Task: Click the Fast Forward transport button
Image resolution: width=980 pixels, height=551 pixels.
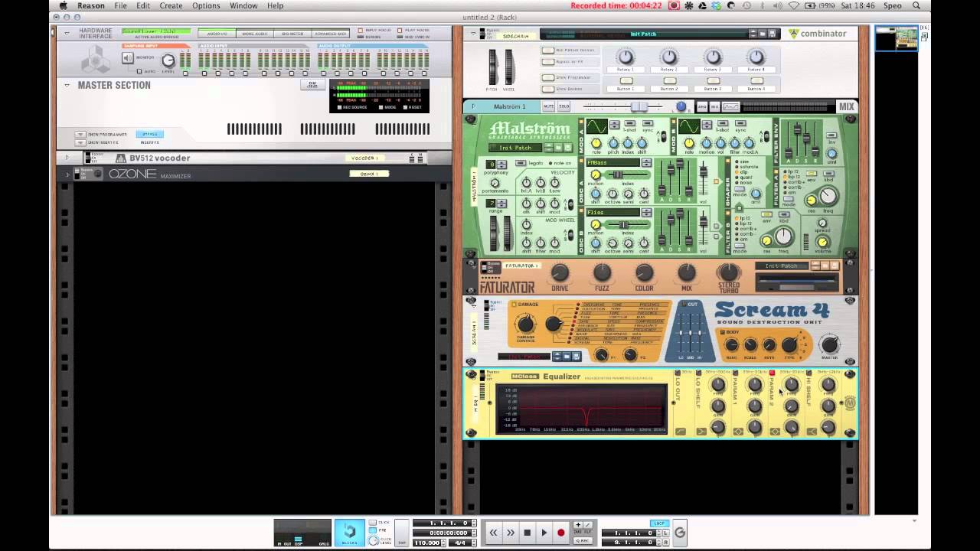Action: pos(511,533)
